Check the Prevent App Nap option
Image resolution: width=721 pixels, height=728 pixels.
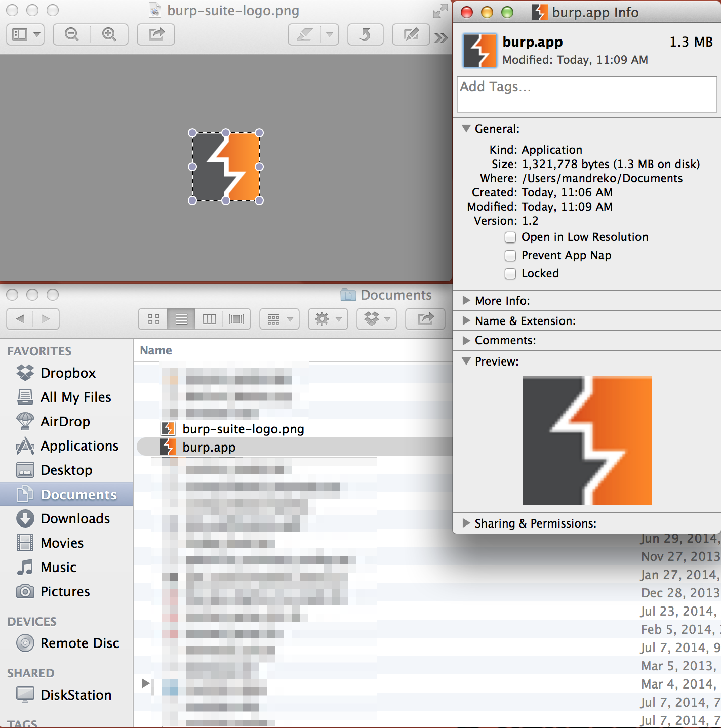point(510,256)
